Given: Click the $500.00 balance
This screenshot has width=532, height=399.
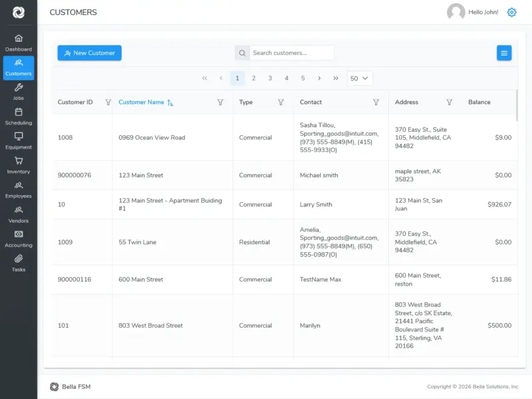Looking at the screenshot, I should [x=499, y=325].
